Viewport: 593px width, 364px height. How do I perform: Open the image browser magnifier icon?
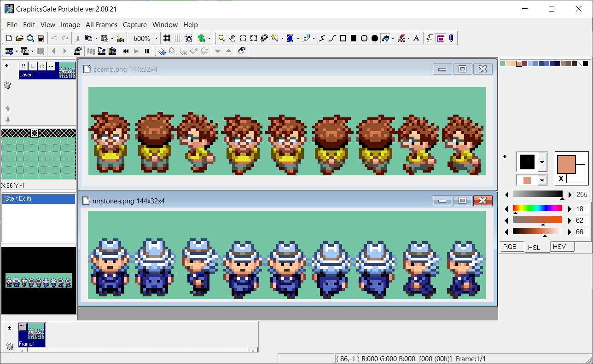(x=30, y=38)
